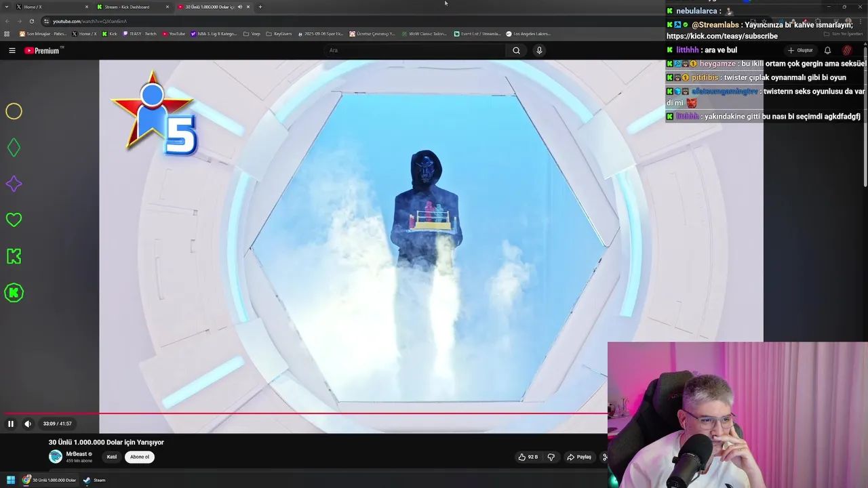Viewport: 868px width, 488px height.
Task: Click the purple four-point star icon
Action: point(14,184)
